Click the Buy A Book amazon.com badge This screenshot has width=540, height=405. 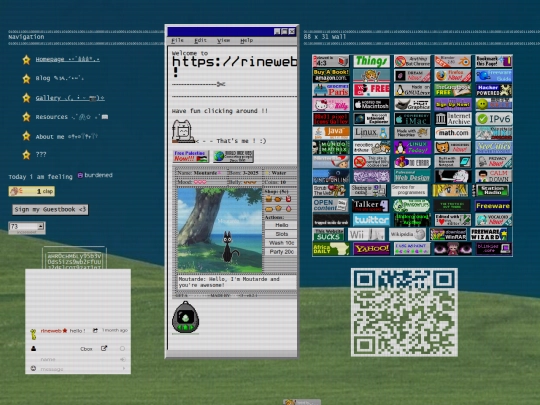331,75
